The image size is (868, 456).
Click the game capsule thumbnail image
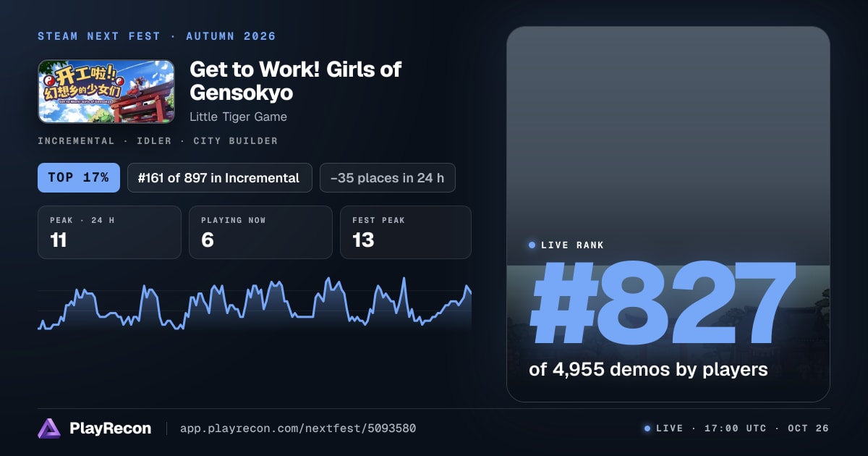(x=106, y=91)
